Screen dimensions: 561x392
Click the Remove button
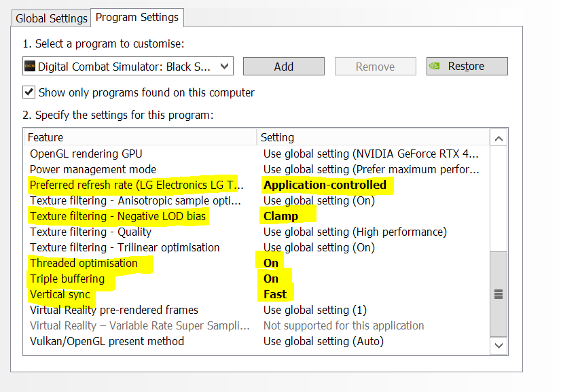376,66
